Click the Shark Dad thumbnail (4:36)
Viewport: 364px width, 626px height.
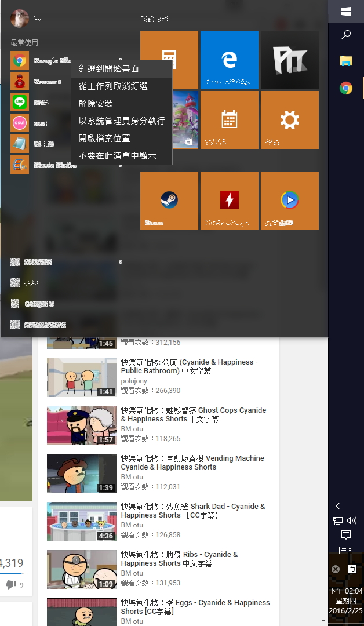[x=82, y=522]
